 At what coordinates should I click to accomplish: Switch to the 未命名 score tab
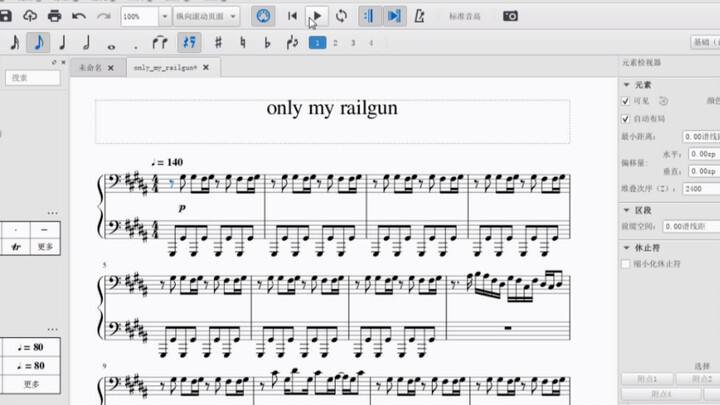[x=90, y=68]
